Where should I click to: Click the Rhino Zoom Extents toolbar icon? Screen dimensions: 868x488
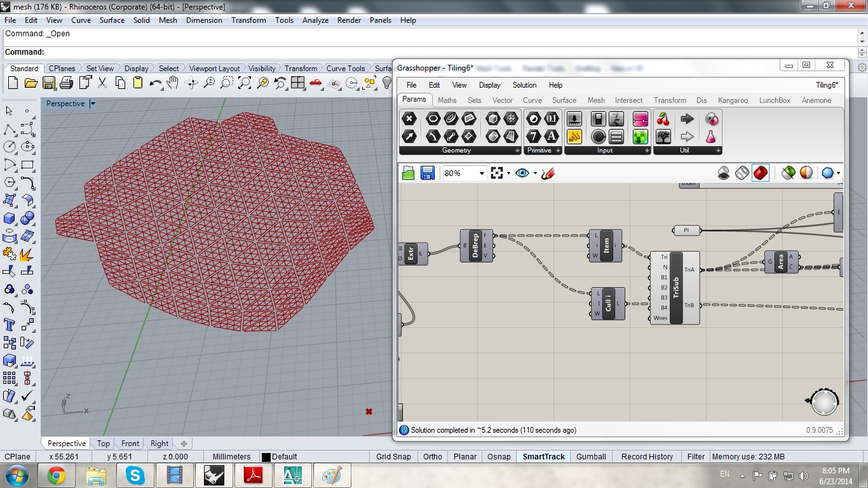tap(245, 83)
